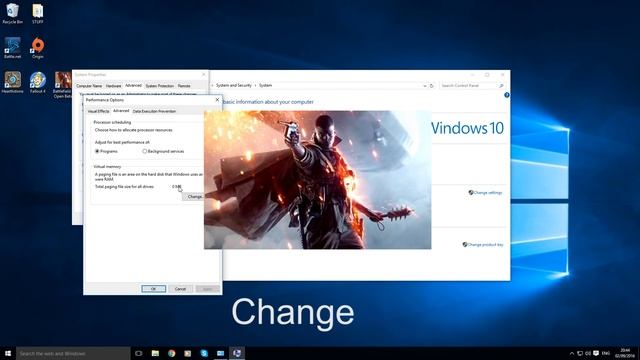Open Skype from the taskbar

[x=204, y=353]
